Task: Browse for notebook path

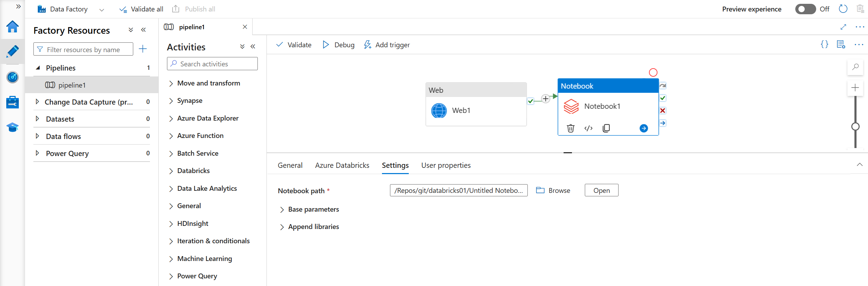Action: (553, 190)
